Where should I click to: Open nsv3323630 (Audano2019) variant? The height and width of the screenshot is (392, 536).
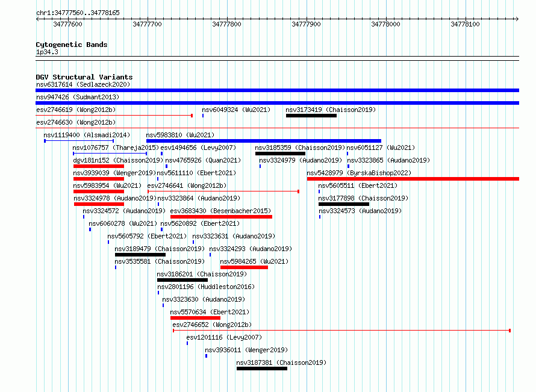pos(204,299)
